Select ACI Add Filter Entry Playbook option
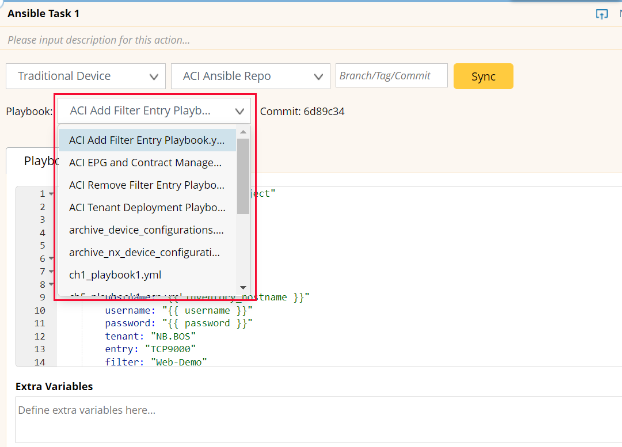The width and height of the screenshot is (622, 447). tap(146, 140)
